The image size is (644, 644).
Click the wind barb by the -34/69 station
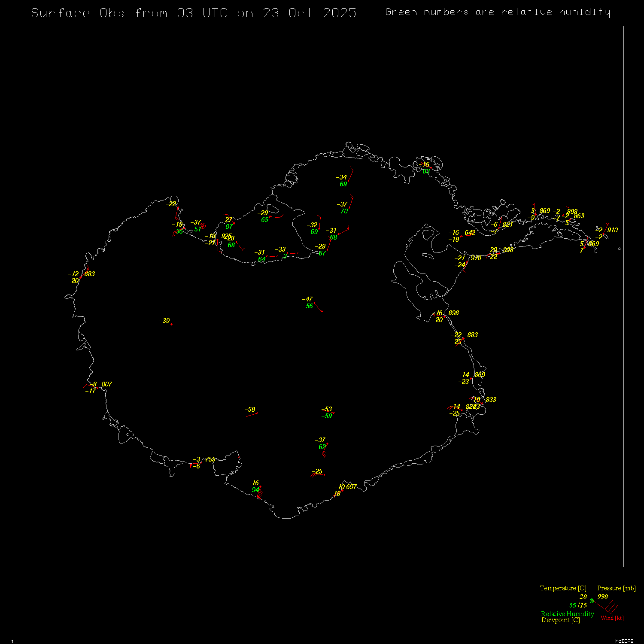(x=350, y=174)
